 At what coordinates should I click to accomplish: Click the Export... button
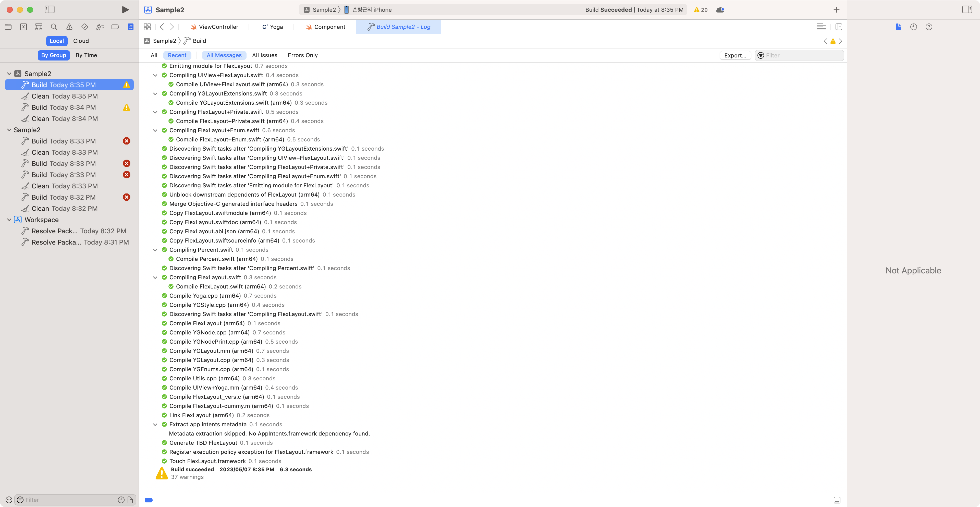[x=735, y=55]
